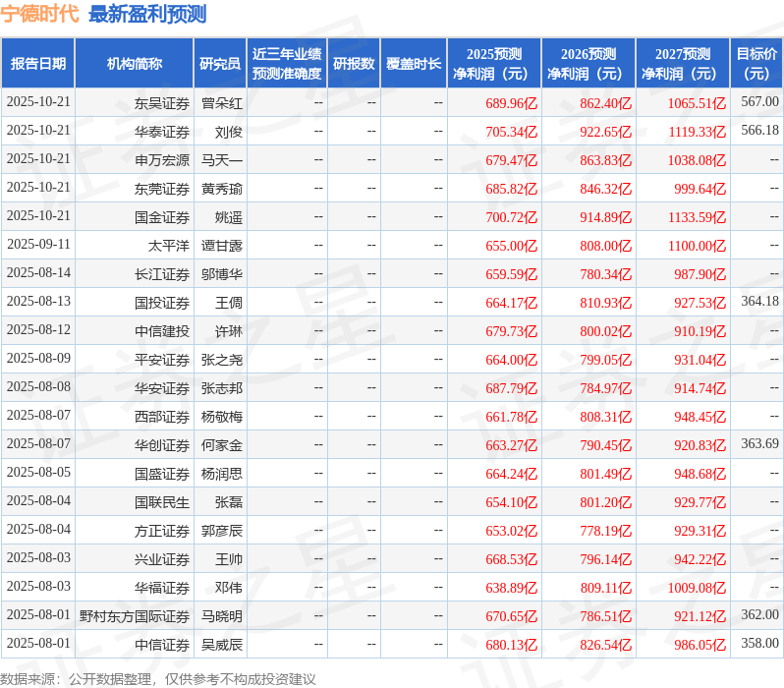The height and width of the screenshot is (688, 784).
Task: Click target price 362.00
Action: click(x=760, y=615)
